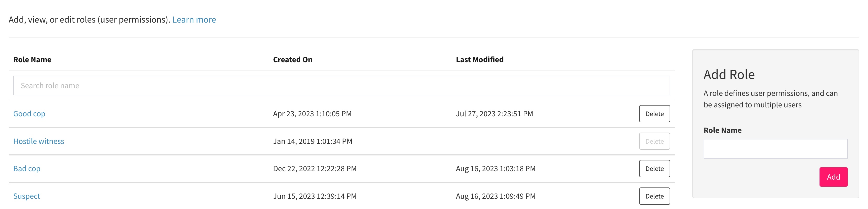Open the Hostile witness role
Screen dimensions: 868x209
(39, 141)
